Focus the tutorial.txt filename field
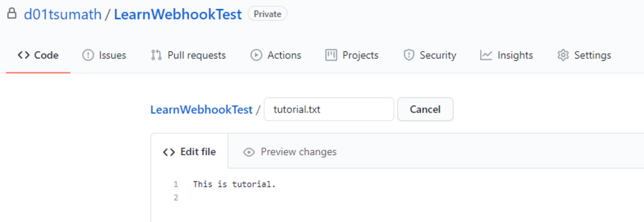644x222 pixels. tap(329, 109)
